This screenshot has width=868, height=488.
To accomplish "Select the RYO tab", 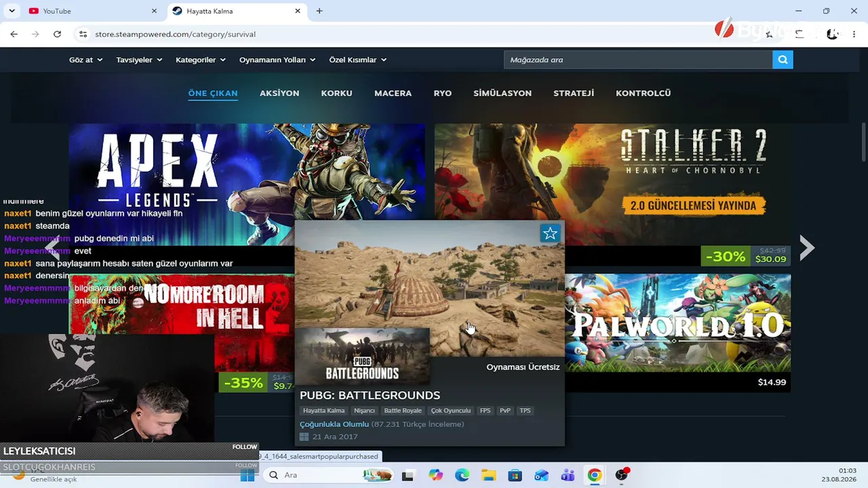I will coord(442,93).
